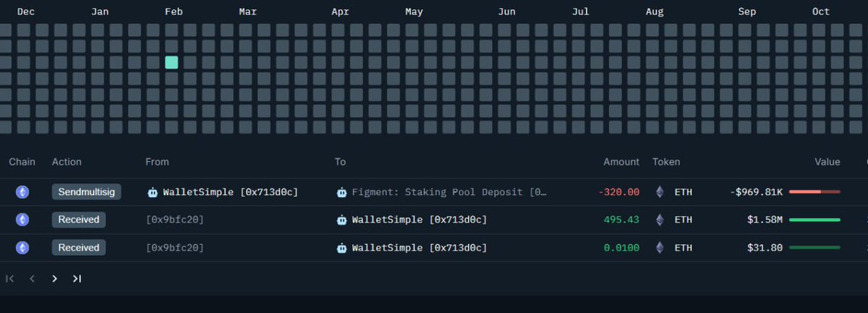Sort by To column header
868x313 pixels.
pyautogui.click(x=340, y=162)
